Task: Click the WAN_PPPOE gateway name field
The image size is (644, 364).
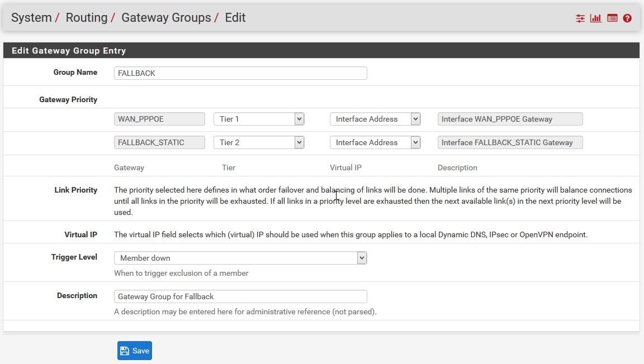Action: tap(159, 119)
